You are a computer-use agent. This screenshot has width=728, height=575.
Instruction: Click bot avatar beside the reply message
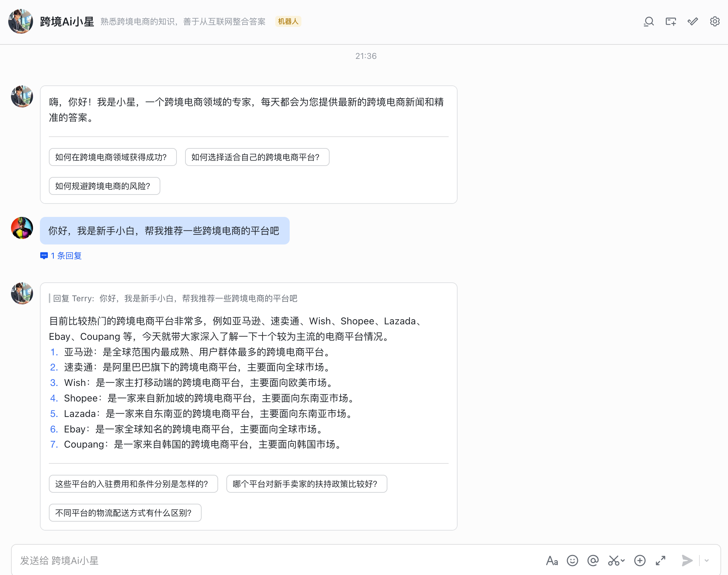click(22, 293)
